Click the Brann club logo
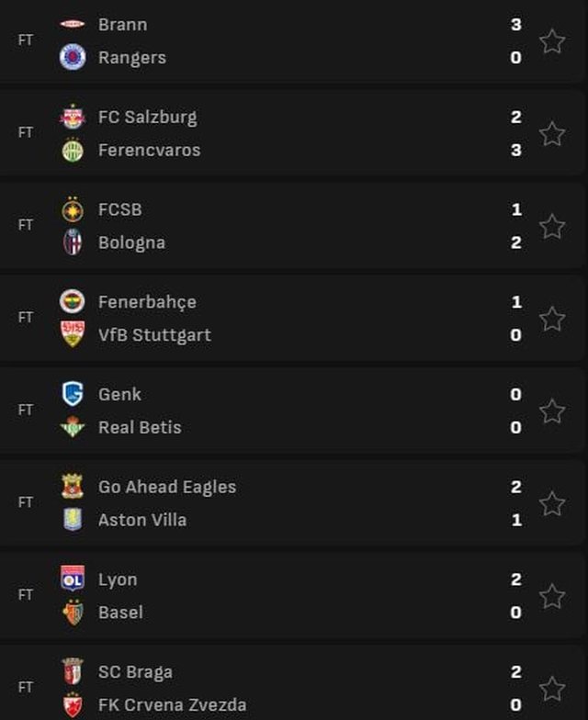The image size is (588, 720). (73, 24)
